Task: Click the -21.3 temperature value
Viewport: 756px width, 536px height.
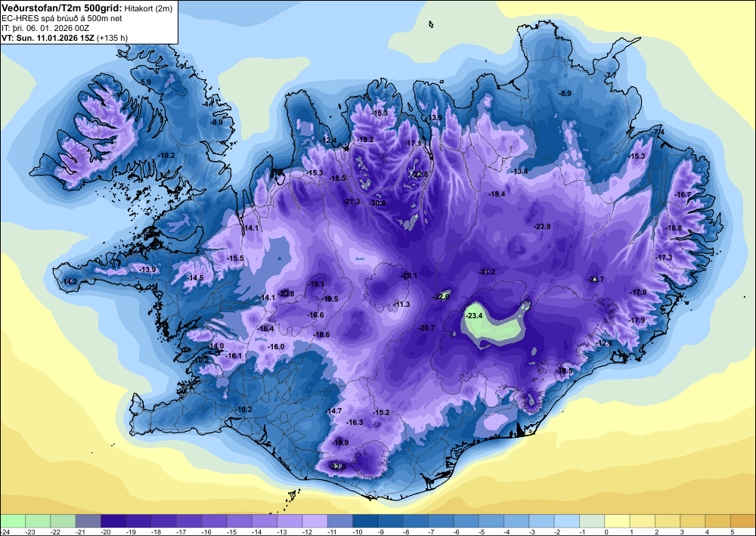Action: pyautogui.click(x=352, y=202)
